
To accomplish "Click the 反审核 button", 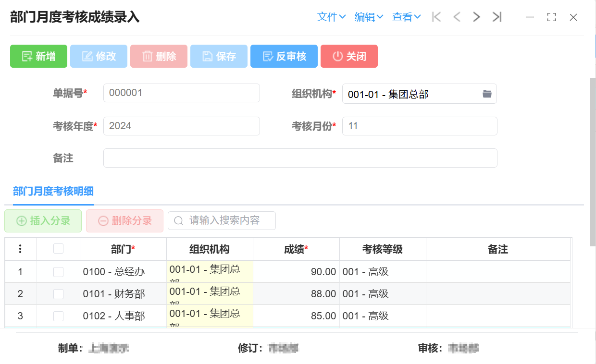I will point(284,56).
